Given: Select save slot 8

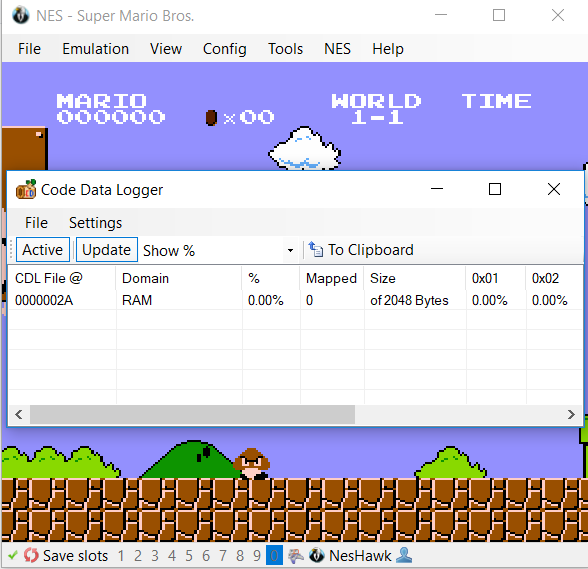Looking at the screenshot, I should click(x=240, y=555).
